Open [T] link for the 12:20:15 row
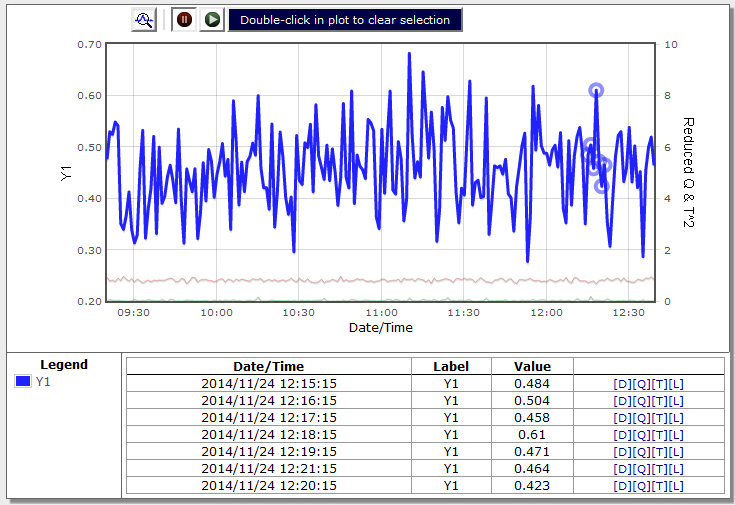The height and width of the screenshot is (505, 735). point(658,486)
